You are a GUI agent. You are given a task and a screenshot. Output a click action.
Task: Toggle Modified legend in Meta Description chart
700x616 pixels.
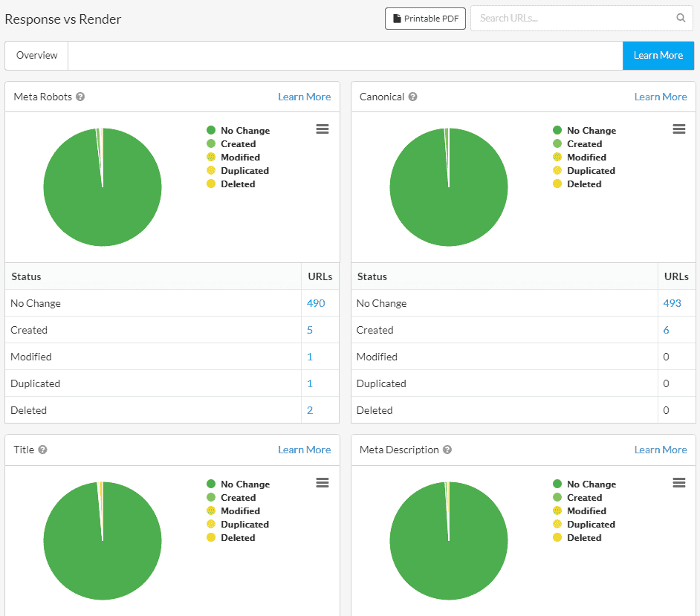click(580, 510)
